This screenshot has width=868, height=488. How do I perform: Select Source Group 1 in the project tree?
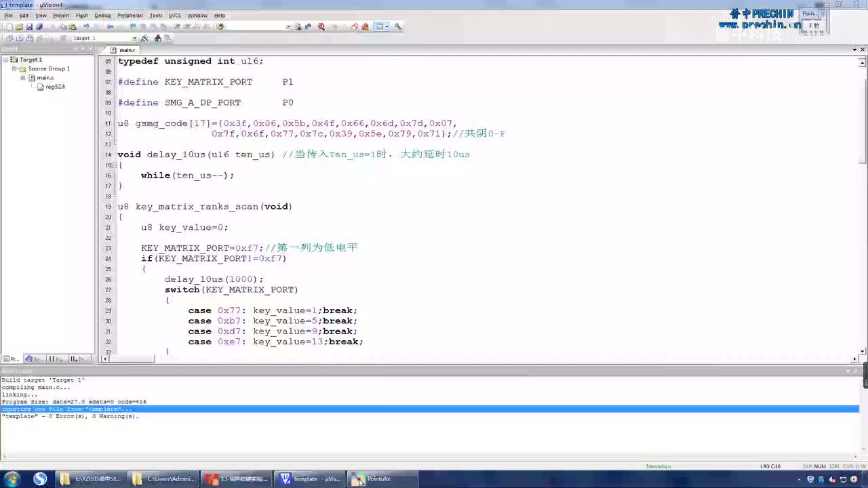click(x=49, y=68)
